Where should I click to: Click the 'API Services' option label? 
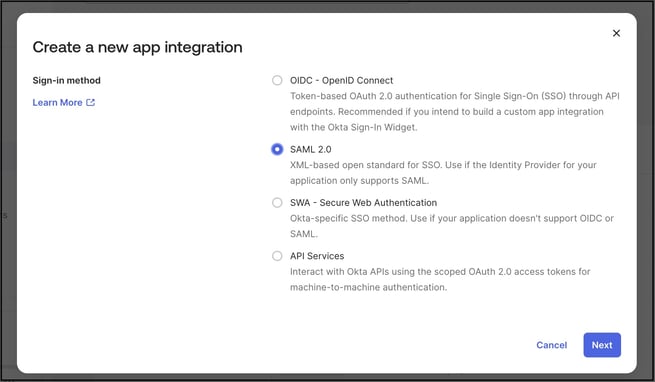pos(317,256)
